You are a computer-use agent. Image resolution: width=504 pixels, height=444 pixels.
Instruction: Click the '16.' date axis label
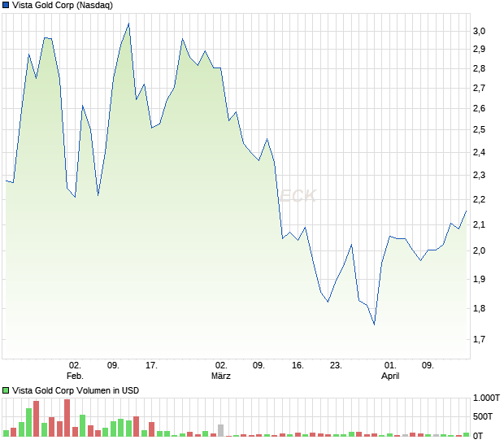(298, 366)
